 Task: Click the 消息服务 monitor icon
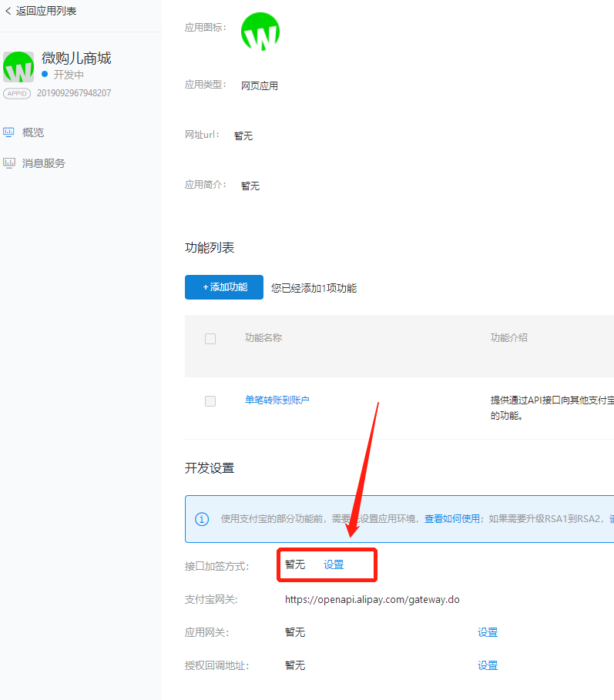tap(9, 163)
